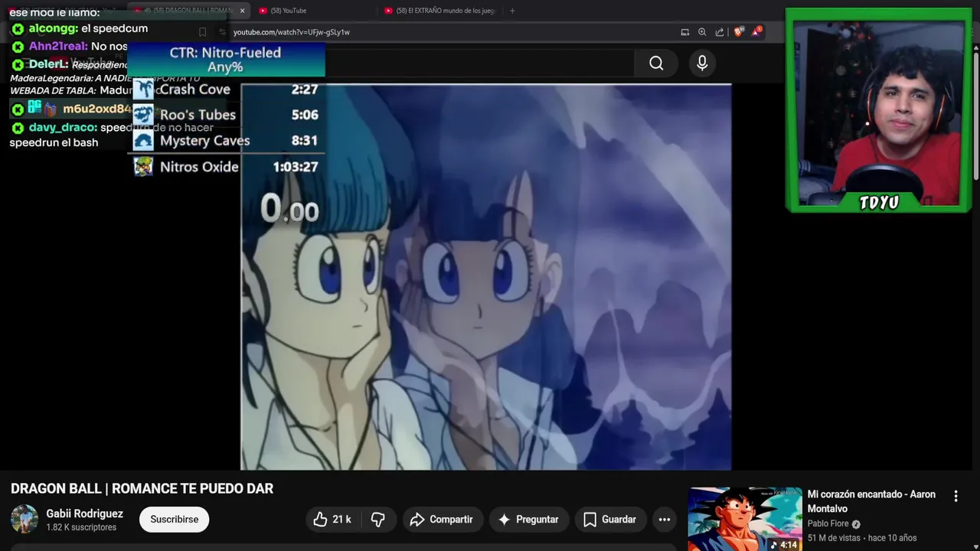Click the Preguntar button
The image size is (980, 551).
(x=529, y=520)
